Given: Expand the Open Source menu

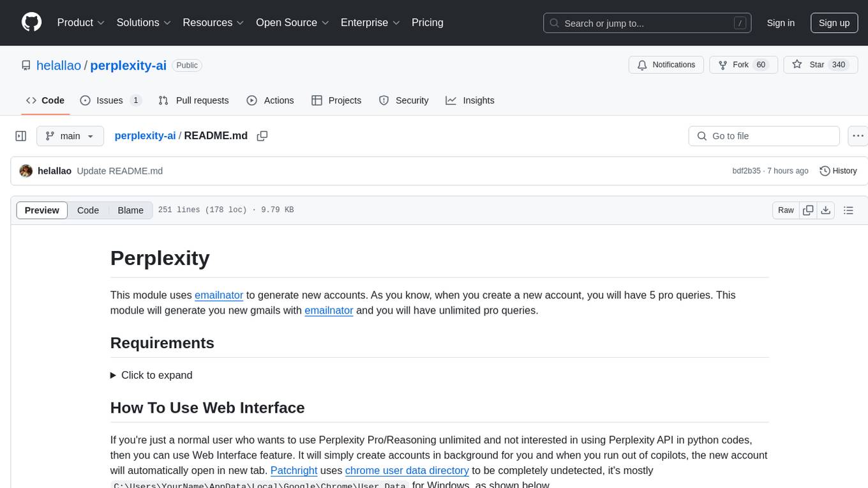Looking at the screenshot, I should (x=292, y=22).
